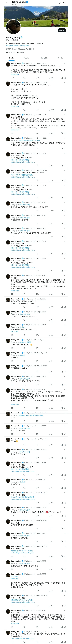The width and height of the screenshot is (72, 644).
Task: Click reply icon on the Dec 10, 2024 post
Action: [12, 361]
